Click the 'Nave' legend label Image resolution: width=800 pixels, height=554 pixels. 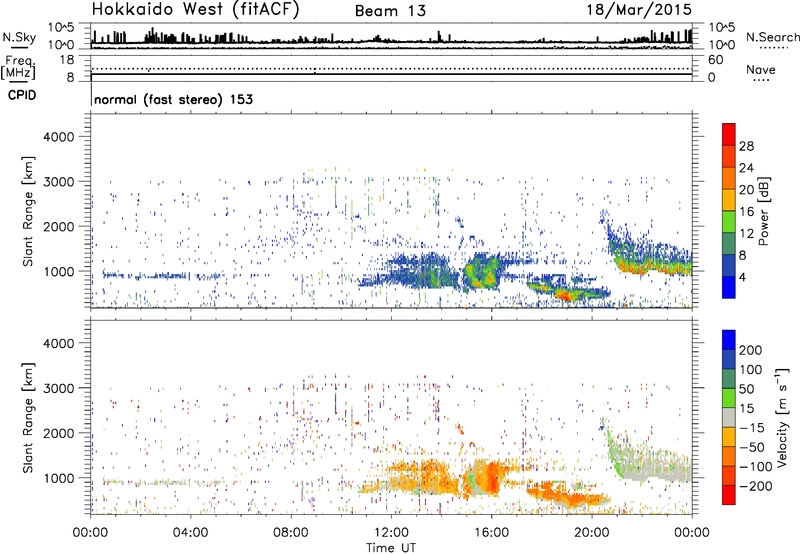[760, 69]
